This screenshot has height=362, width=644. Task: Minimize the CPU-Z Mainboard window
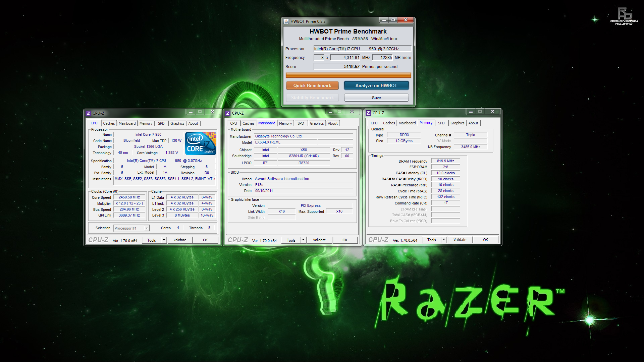click(x=330, y=112)
